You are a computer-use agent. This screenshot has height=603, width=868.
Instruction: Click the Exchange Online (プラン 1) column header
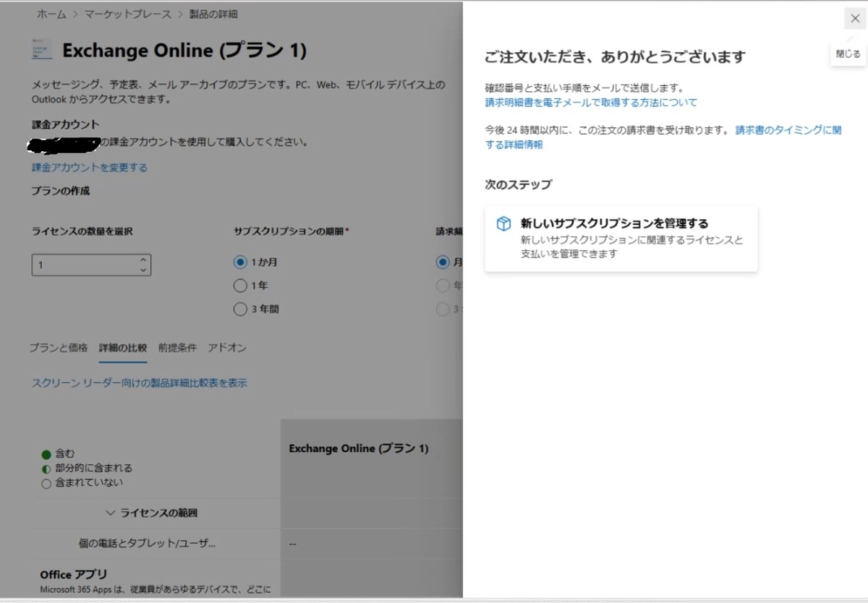coord(359,448)
